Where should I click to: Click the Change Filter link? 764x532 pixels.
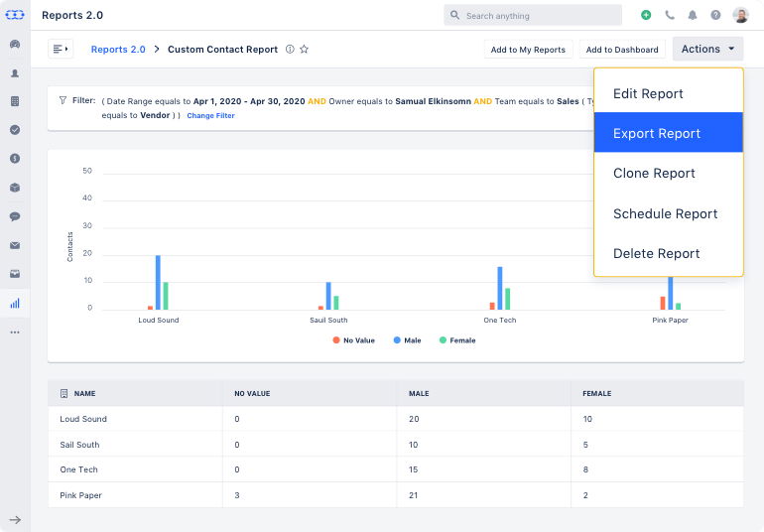click(210, 116)
